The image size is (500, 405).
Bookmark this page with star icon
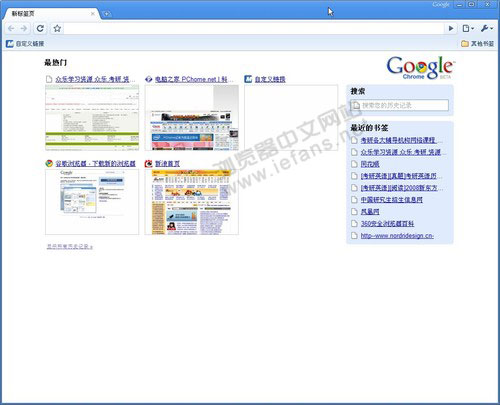click(x=57, y=29)
